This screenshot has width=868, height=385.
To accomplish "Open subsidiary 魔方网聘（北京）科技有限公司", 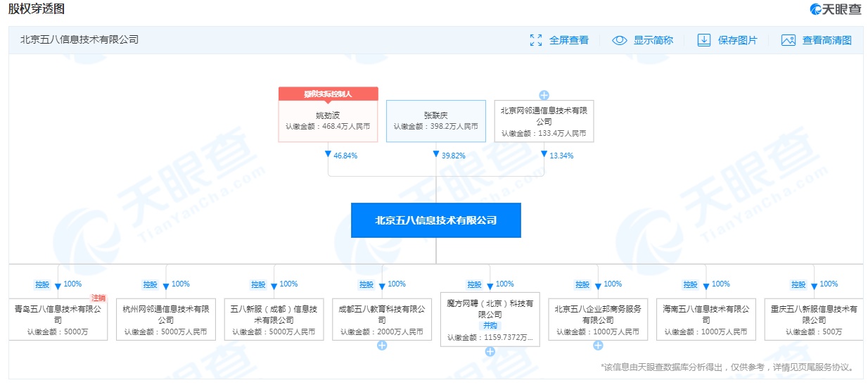I will (490, 319).
